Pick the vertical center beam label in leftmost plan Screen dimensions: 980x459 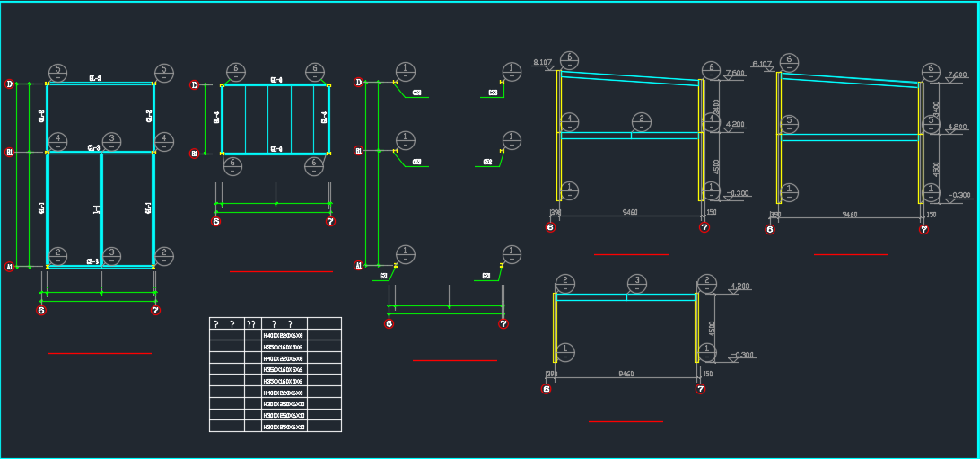(96, 211)
